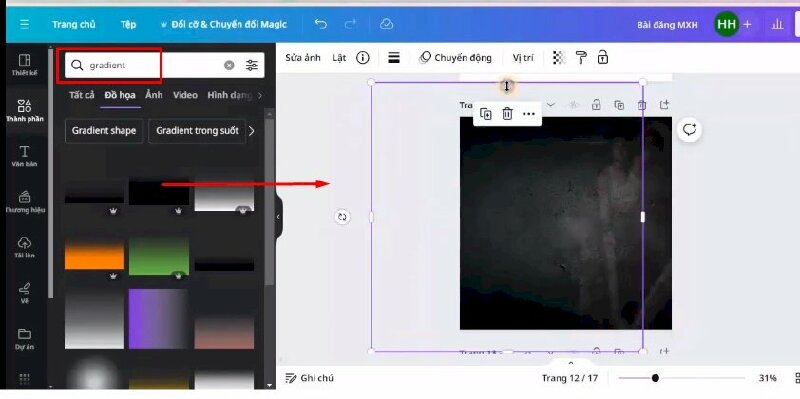800x399 pixels.
Task: Open Ghi chú notes
Action: point(309,378)
